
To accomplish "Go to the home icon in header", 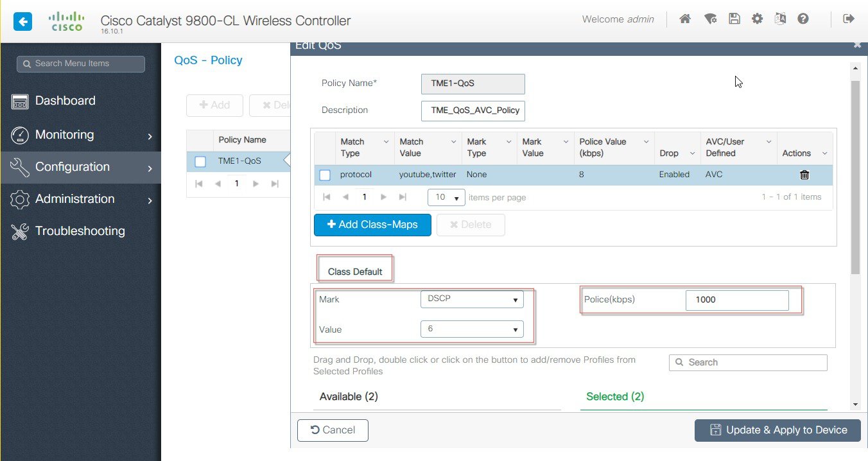I will coord(685,19).
